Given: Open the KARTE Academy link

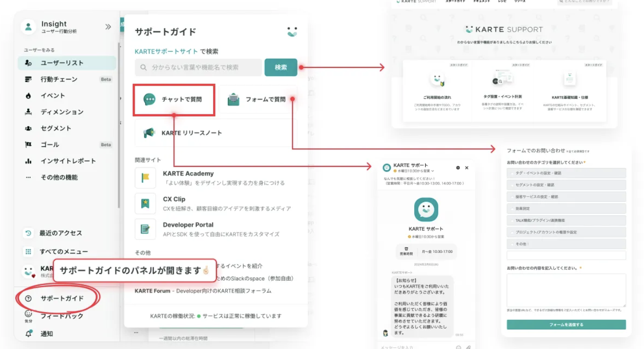Looking at the screenshot, I should 188,174.
